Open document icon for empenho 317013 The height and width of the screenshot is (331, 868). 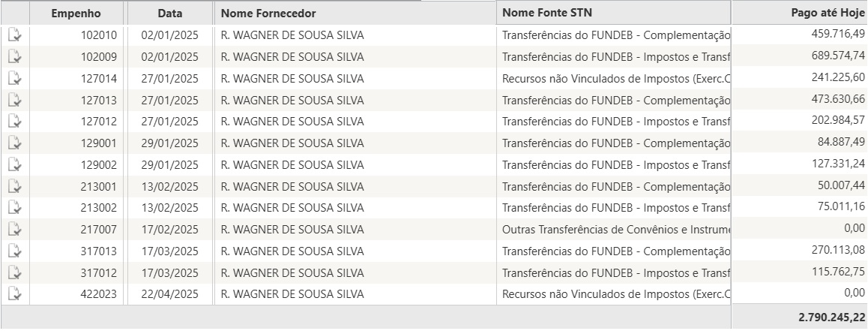(x=14, y=251)
